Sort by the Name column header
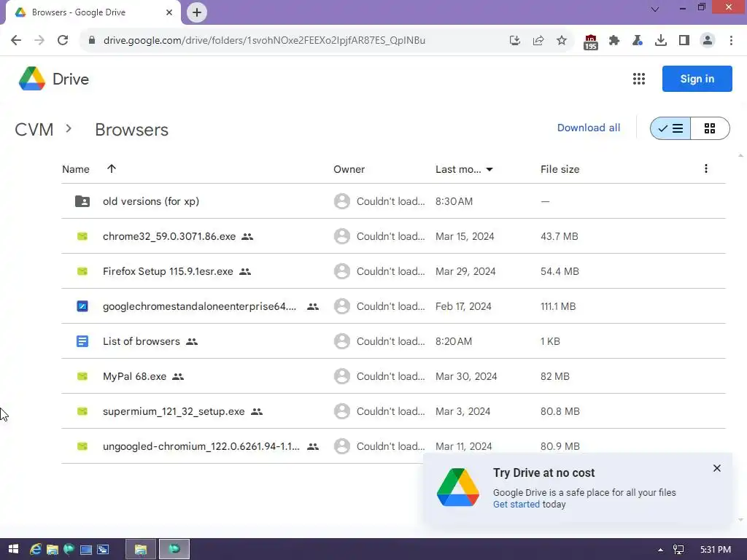Screen dimensions: 747x560 (76, 169)
